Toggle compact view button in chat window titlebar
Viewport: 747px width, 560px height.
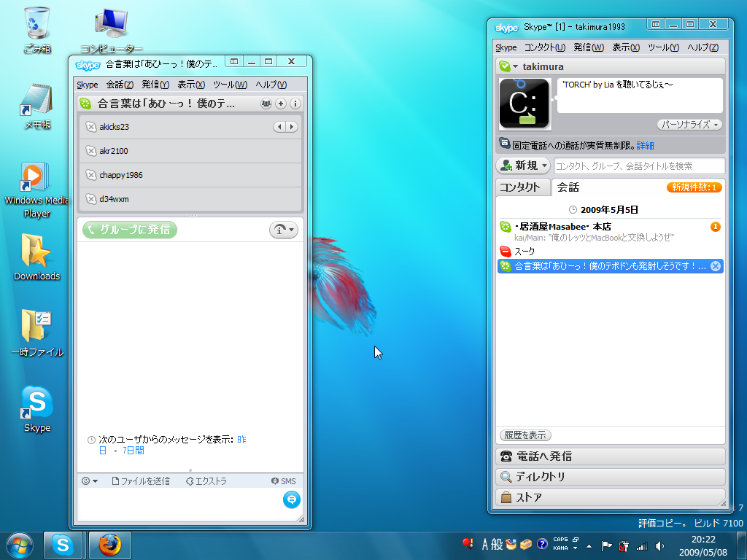[x=234, y=61]
